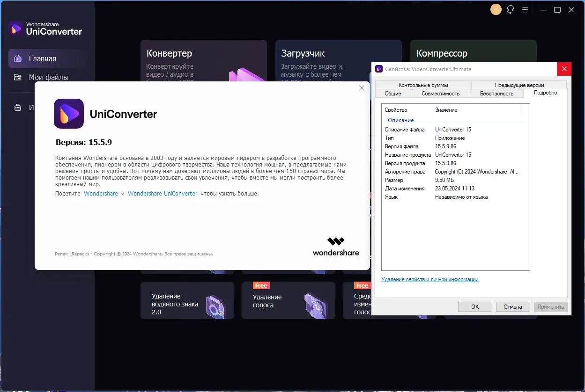Click the Free badge on Удаление голоса
585x392 pixels.
click(x=261, y=285)
